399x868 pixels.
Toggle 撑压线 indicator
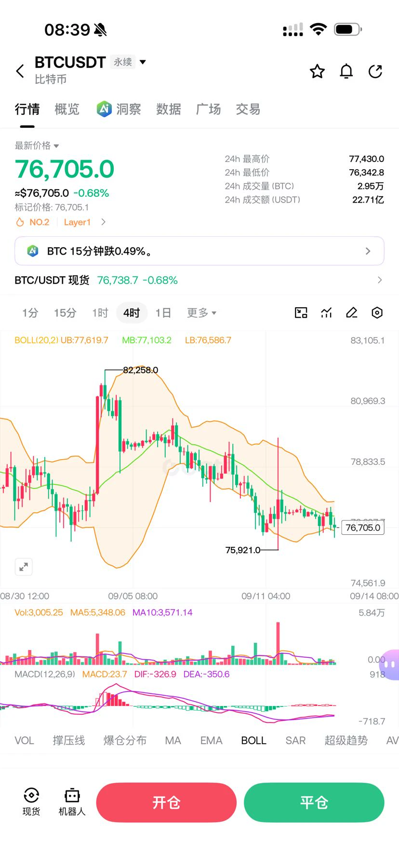point(69,741)
